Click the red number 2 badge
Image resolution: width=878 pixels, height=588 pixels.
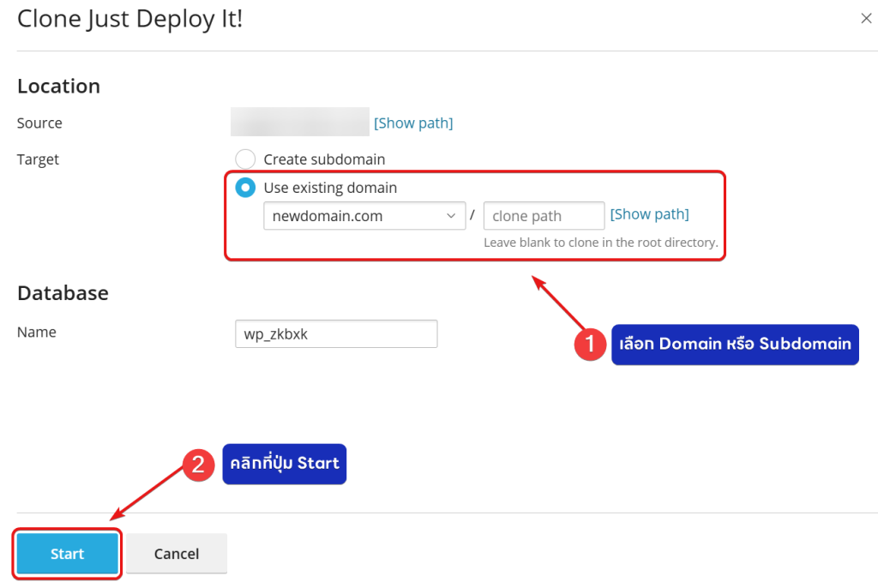[x=198, y=465]
